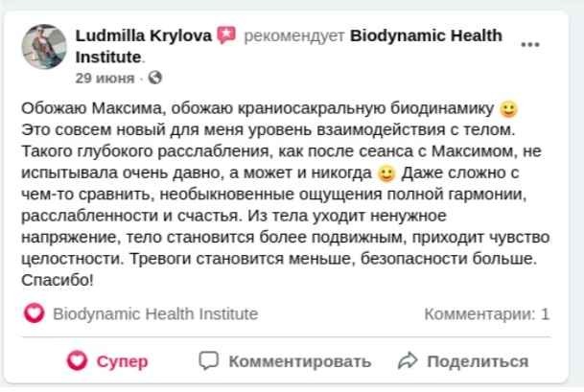Click the red heart icon next to Супер
The height and width of the screenshot is (392, 584).
click(x=77, y=360)
